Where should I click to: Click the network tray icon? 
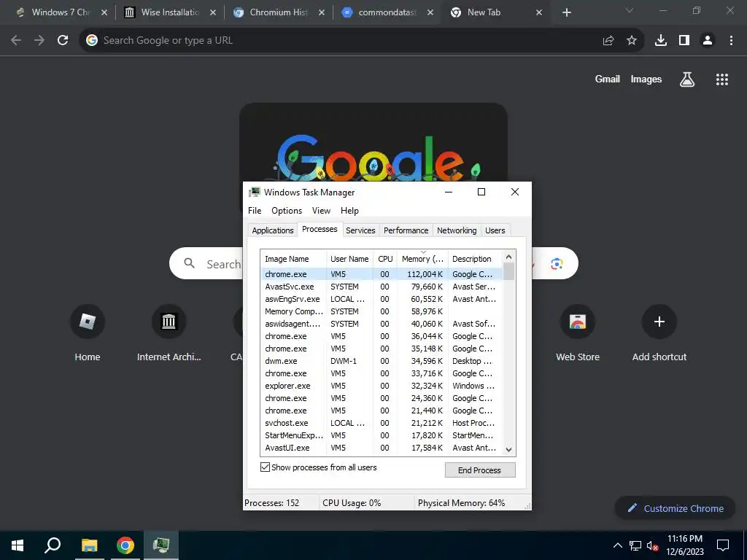tap(635, 545)
